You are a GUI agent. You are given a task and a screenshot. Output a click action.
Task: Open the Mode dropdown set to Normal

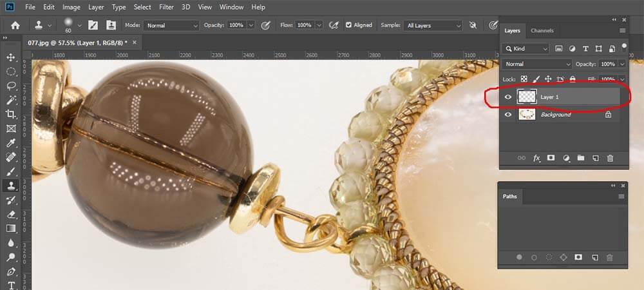[172, 26]
